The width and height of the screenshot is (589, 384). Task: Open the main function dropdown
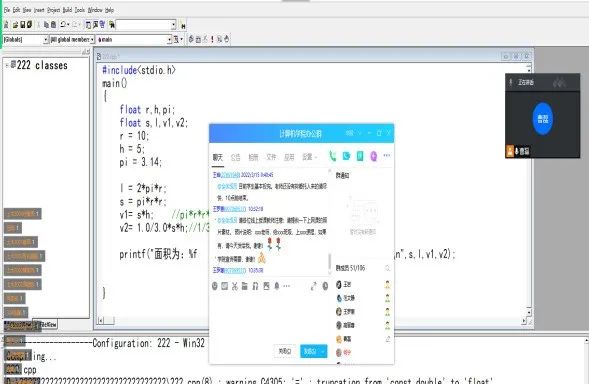click(x=169, y=39)
